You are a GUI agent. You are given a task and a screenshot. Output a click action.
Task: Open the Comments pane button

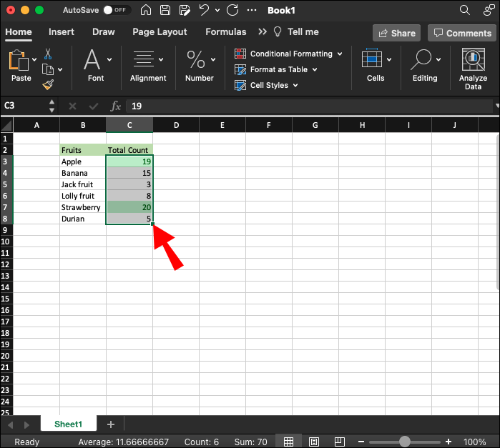pyautogui.click(x=461, y=33)
